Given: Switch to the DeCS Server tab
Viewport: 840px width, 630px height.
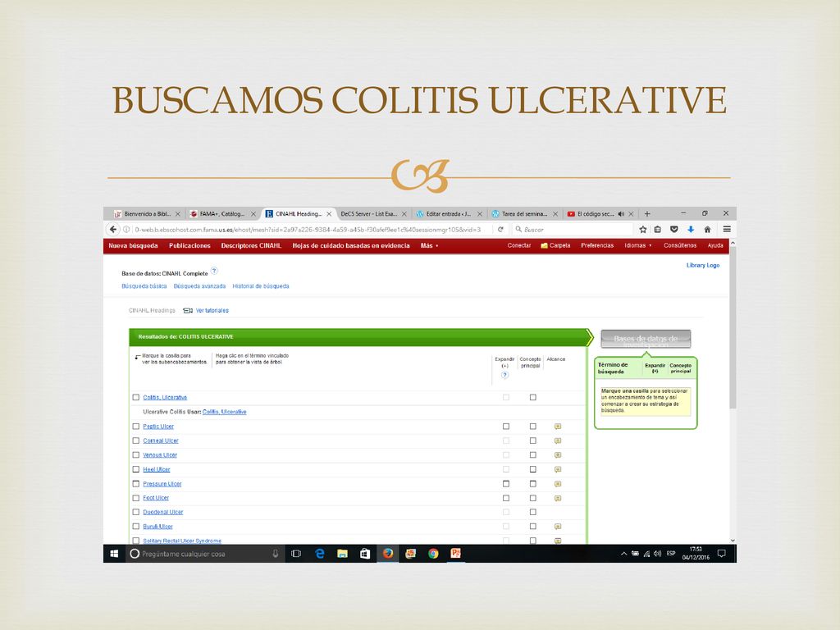Looking at the screenshot, I should (374, 214).
